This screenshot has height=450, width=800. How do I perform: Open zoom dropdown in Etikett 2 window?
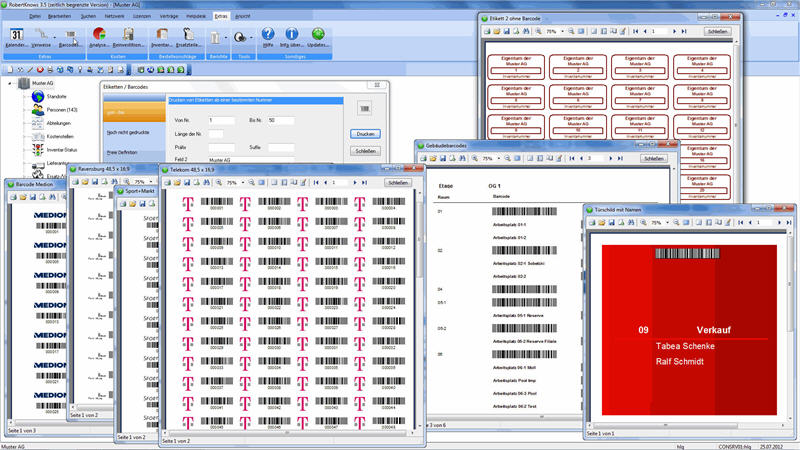(562, 31)
